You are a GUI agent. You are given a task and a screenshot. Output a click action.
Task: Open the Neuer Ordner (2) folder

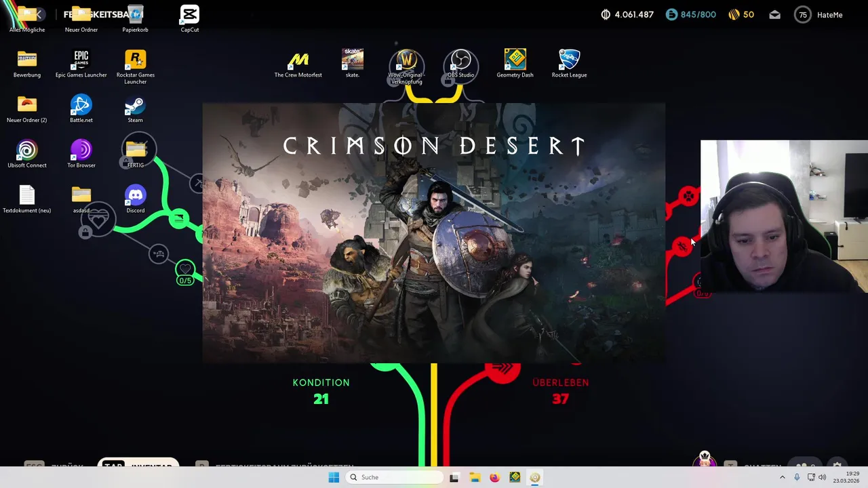click(27, 109)
